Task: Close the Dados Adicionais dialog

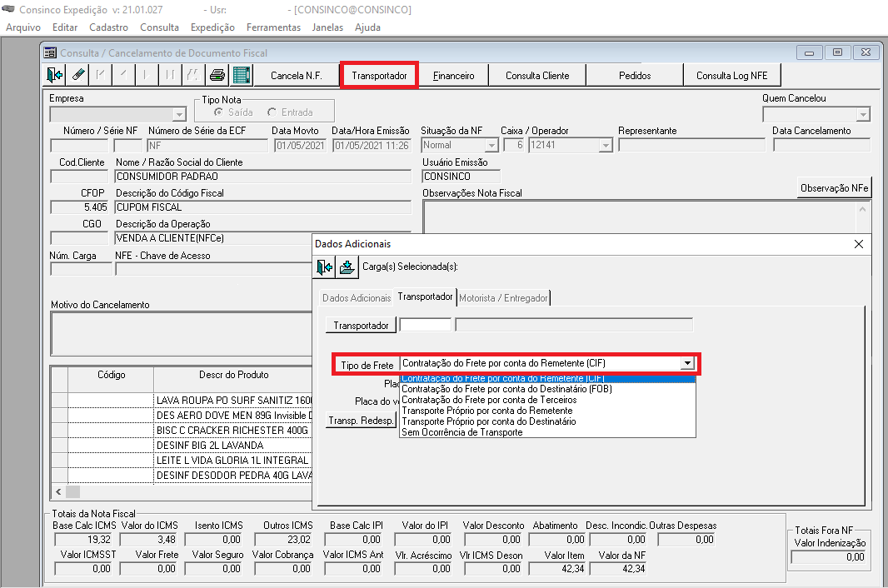Action: click(x=859, y=244)
